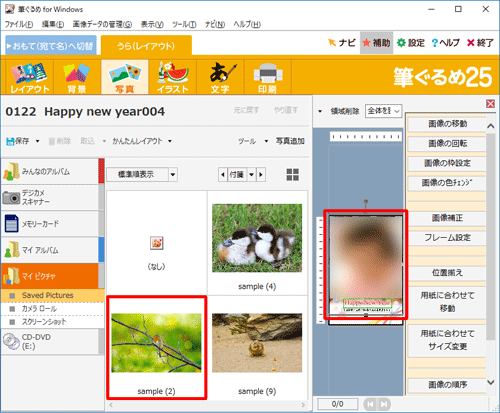Select メモリーカード source in sidebar
Image resolution: width=500 pixels, height=413 pixels.
pos(50,224)
